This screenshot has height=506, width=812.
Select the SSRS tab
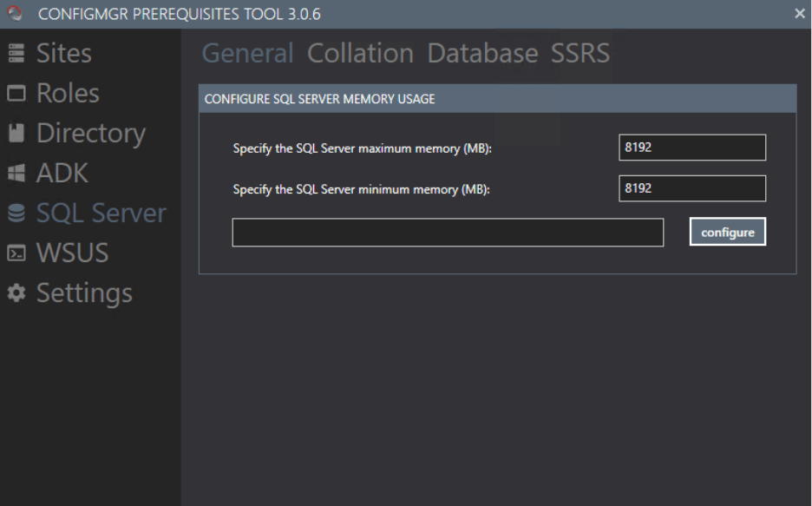580,53
